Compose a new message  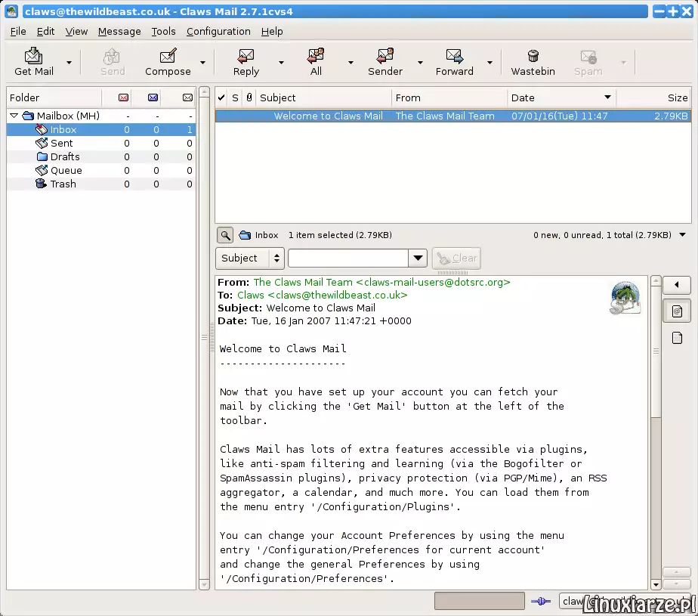(168, 61)
